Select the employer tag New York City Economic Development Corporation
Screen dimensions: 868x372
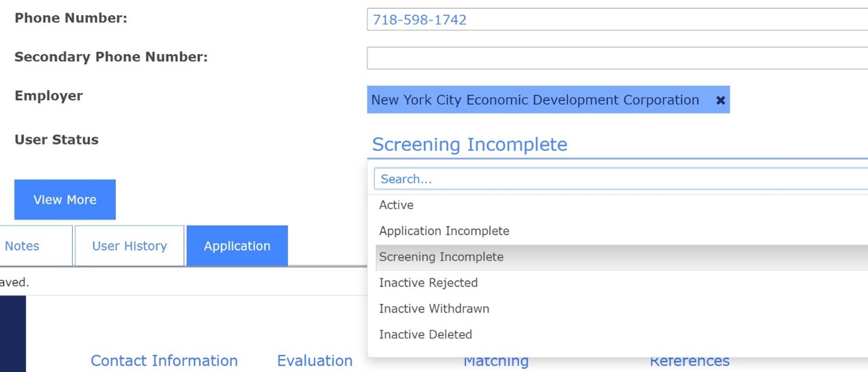(535, 100)
